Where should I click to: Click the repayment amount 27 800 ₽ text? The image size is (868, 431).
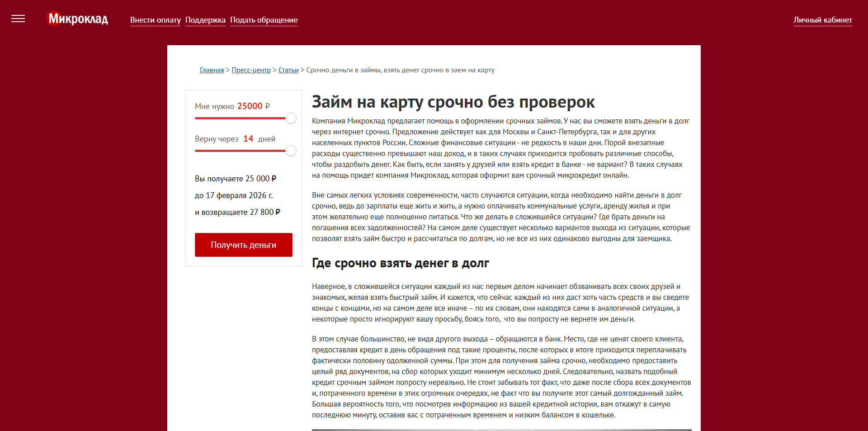click(265, 212)
